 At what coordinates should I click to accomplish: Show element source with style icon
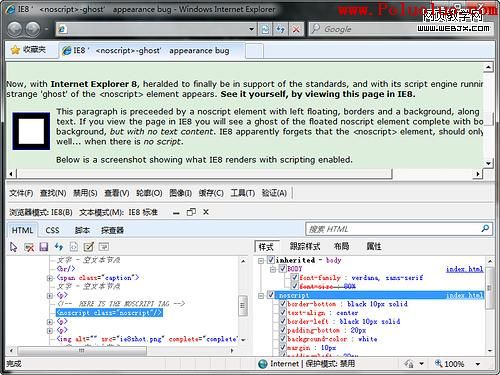[73, 247]
